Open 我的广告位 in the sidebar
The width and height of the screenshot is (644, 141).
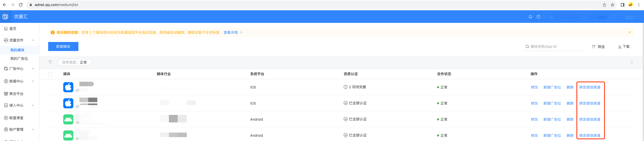tap(19, 59)
